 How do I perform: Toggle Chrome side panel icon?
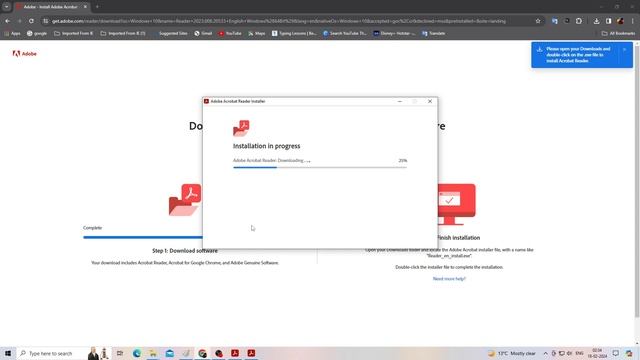pyautogui.click(x=609, y=21)
